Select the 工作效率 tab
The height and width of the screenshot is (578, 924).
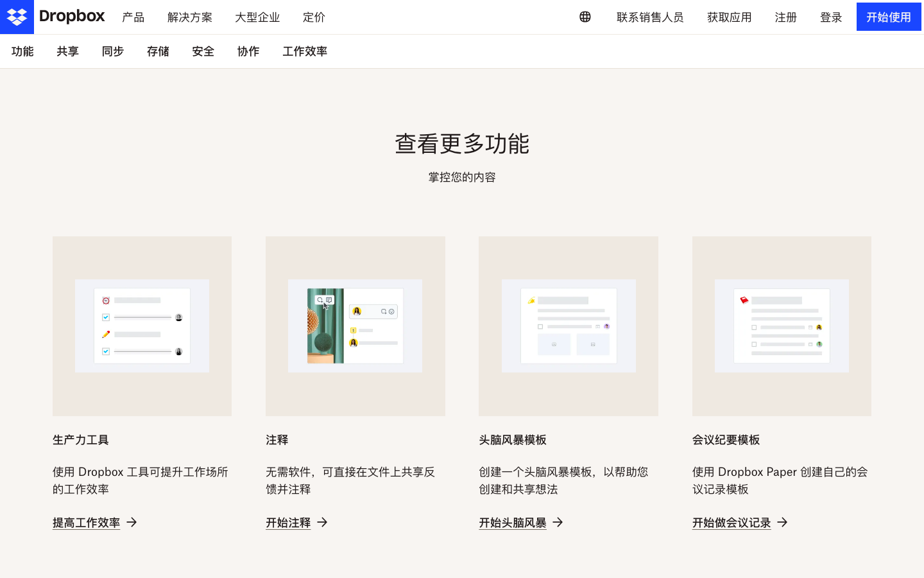[x=304, y=51]
